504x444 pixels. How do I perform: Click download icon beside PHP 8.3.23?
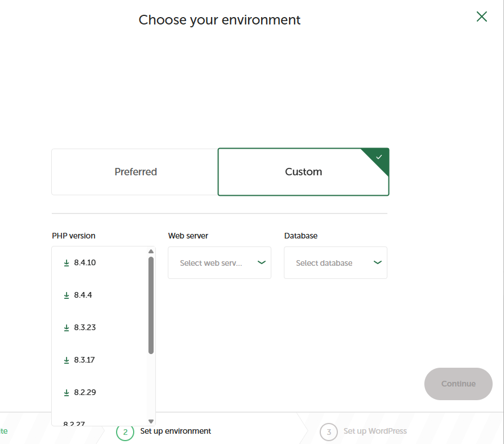[x=67, y=328]
